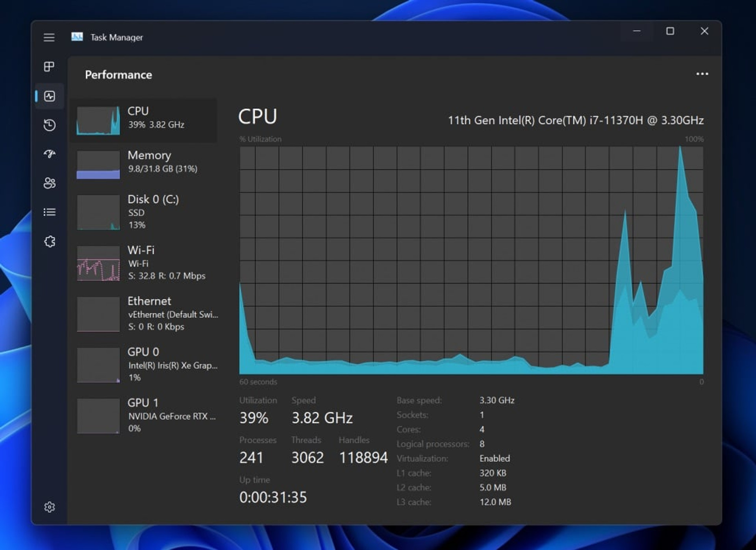This screenshot has width=756, height=550.
Task: Open the Services puzzle icon
Action: [50, 241]
